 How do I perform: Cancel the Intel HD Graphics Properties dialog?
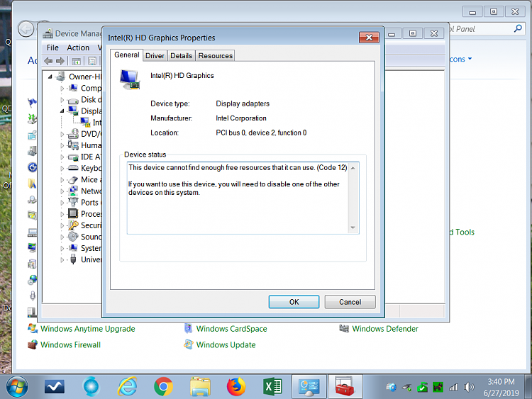[x=350, y=302]
